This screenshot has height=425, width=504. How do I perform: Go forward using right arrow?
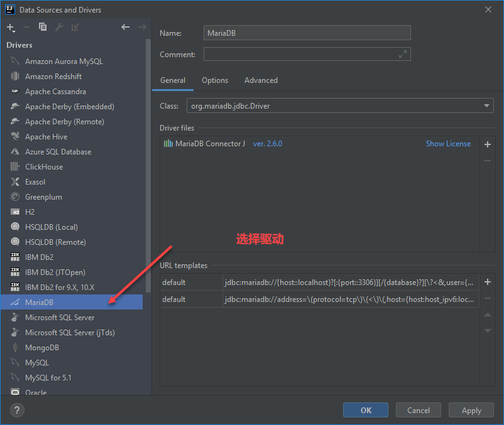[142, 27]
